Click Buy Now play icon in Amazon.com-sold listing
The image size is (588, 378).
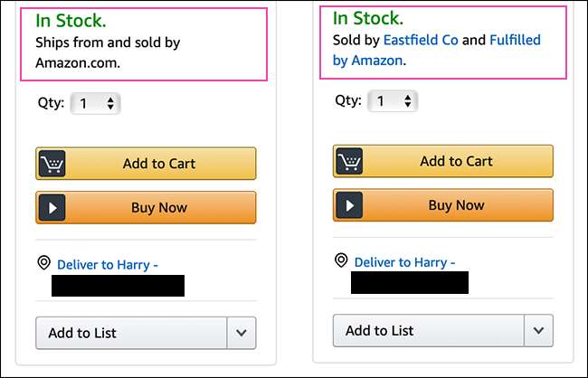(x=52, y=208)
